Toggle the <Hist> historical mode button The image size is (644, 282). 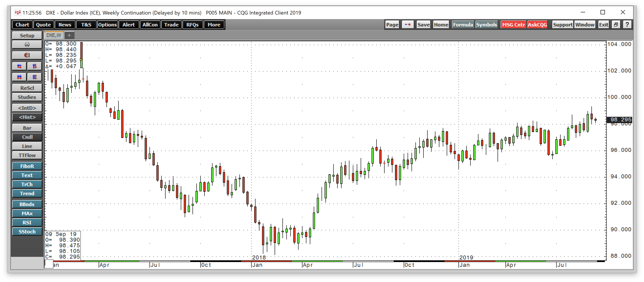coord(27,117)
